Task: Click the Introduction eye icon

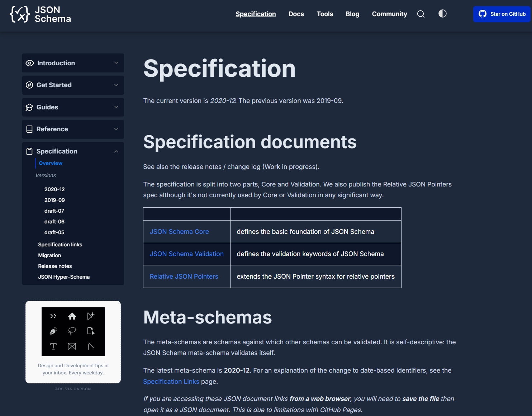Action: tap(30, 63)
